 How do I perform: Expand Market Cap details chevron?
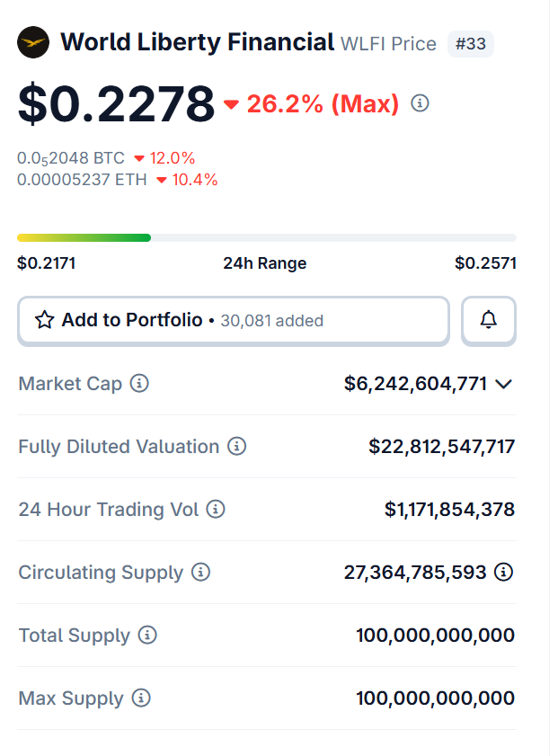click(503, 384)
